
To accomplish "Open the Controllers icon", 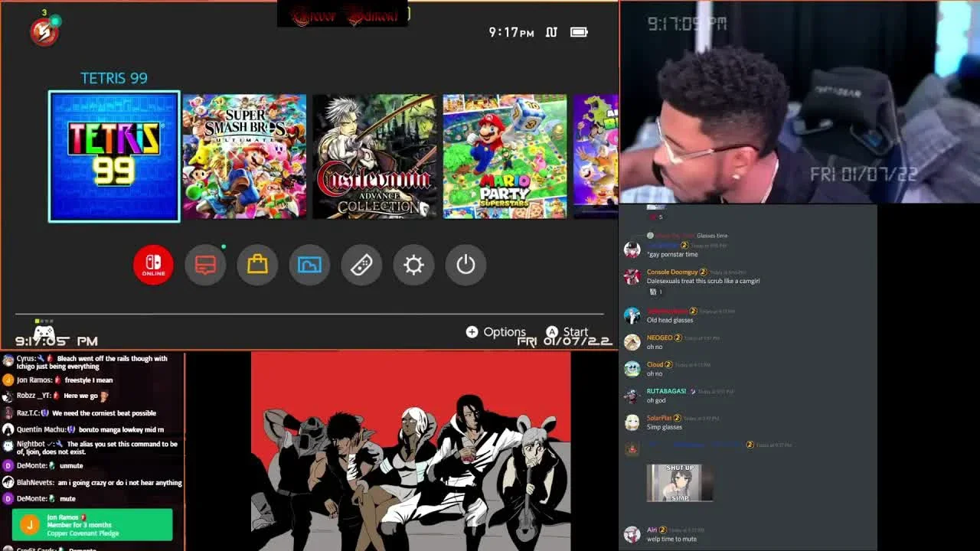I will [361, 265].
